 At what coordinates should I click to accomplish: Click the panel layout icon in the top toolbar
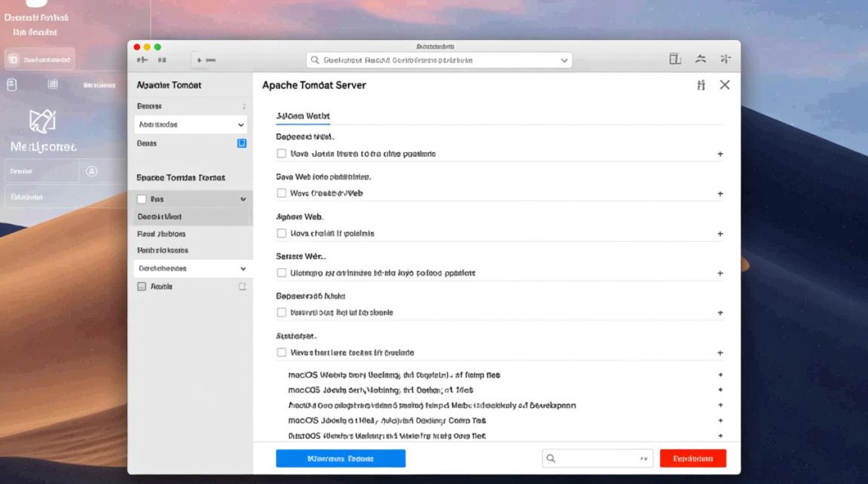point(675,59)
